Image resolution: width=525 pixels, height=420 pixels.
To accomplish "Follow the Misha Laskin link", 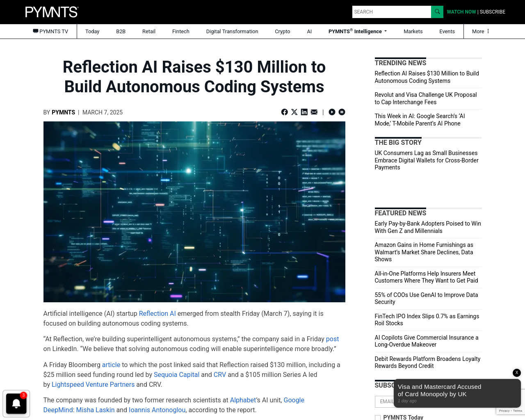I will point(95,410).
